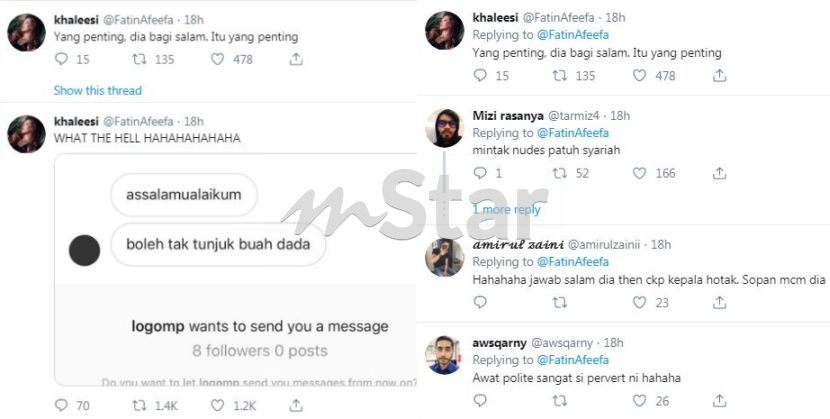Like Mizi rasanya's reply tweet
The height and width of the screenshot is (419, 830).
click(639, 173)
